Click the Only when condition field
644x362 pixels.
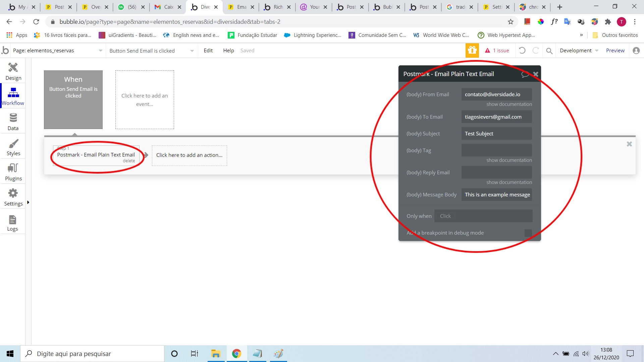click(x=483, y=216)
